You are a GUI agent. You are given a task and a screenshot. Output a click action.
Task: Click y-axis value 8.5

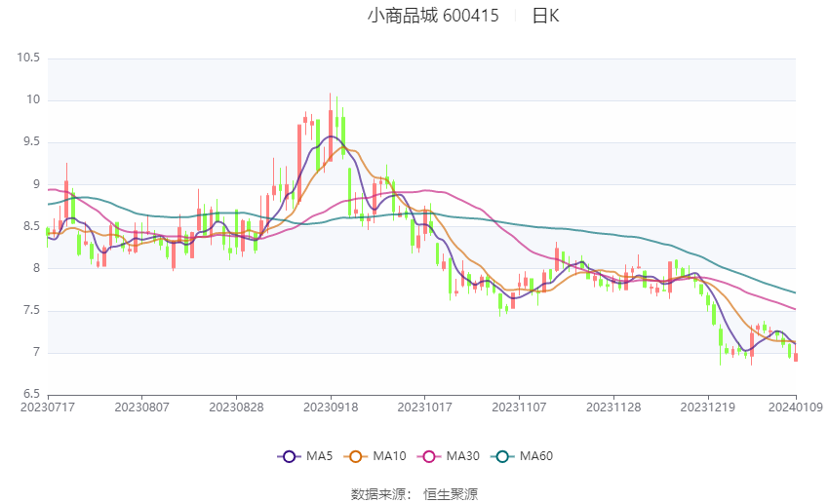point(30,226)
